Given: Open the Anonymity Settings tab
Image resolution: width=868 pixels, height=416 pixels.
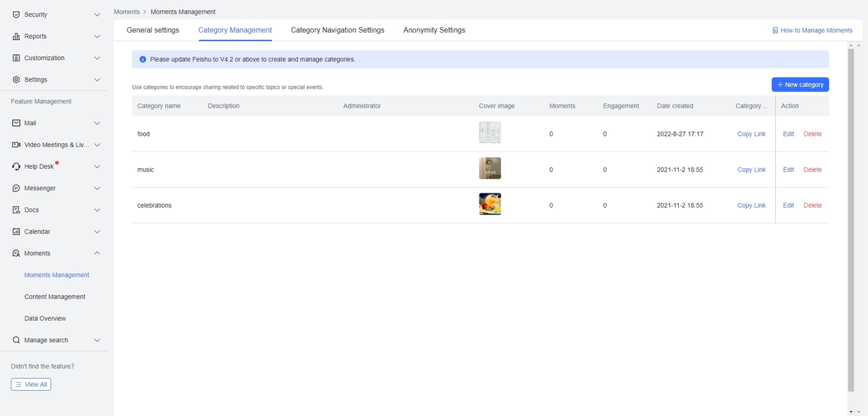Looking at the screenshot, I should (434, 30).
